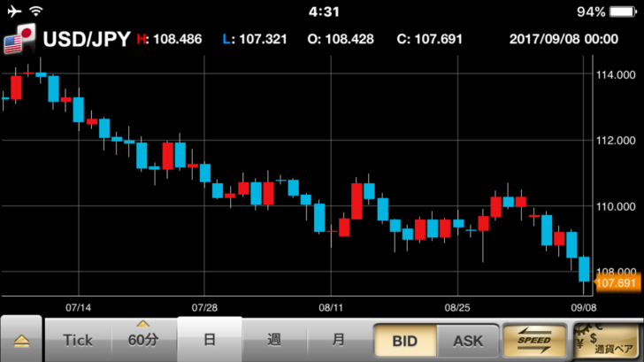This screenshot has width=644, height=362.
Task: Tap the USD/JPY pair title
Action: coord(87,39)
